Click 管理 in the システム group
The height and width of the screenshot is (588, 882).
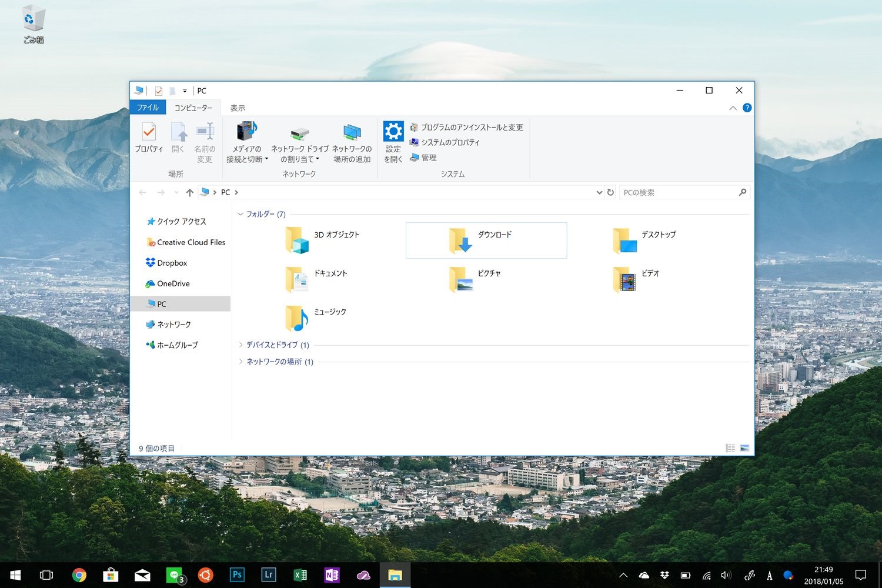pos(423,158)
